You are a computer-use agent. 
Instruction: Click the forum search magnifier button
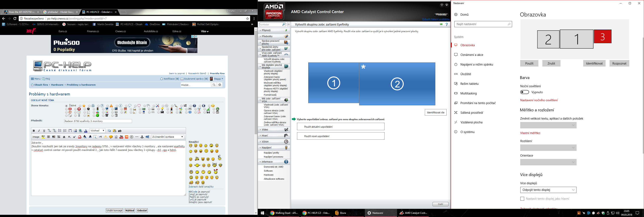[214, 85]
